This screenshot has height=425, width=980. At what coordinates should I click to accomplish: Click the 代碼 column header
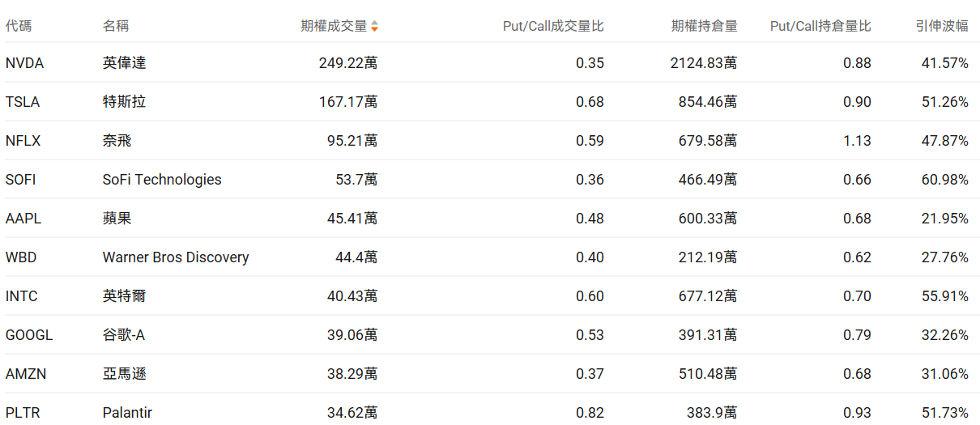(x=19, y=26)
